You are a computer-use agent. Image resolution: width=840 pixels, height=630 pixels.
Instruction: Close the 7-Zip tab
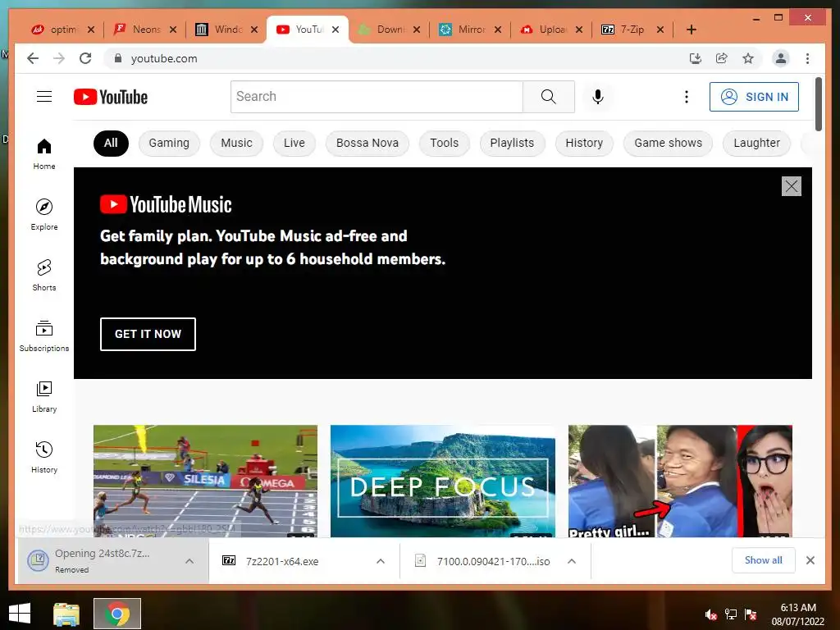(660, 30)
